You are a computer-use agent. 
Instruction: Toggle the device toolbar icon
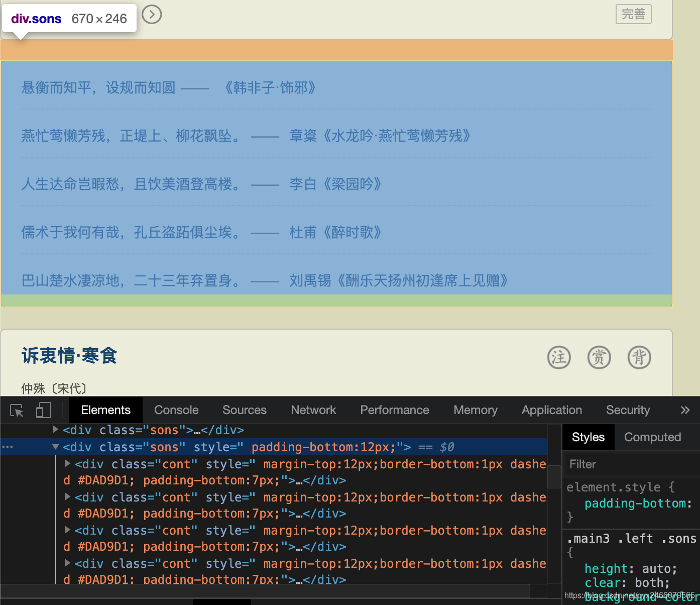click(44, 410)
